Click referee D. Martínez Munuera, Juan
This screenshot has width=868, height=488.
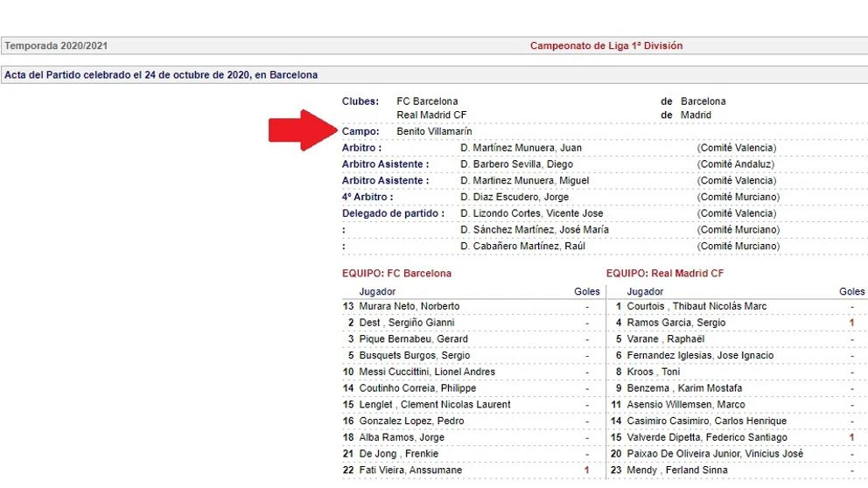[521, 148]
